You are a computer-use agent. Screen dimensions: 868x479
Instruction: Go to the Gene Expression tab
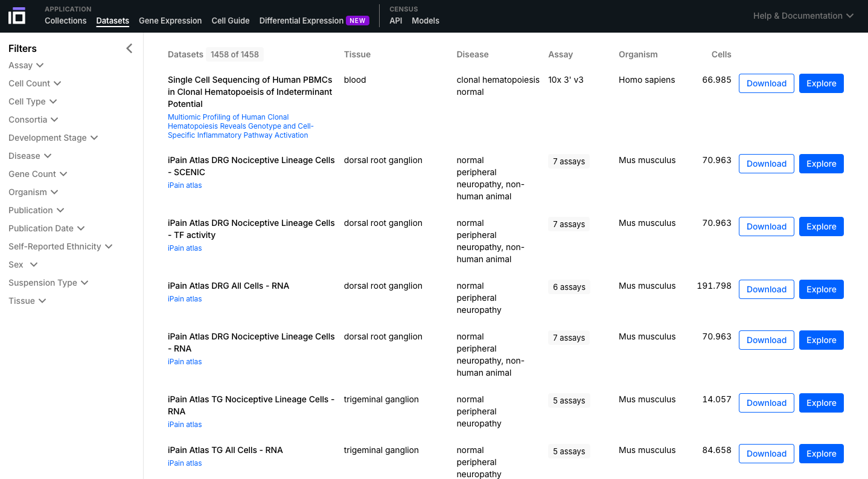coord(170,21)
